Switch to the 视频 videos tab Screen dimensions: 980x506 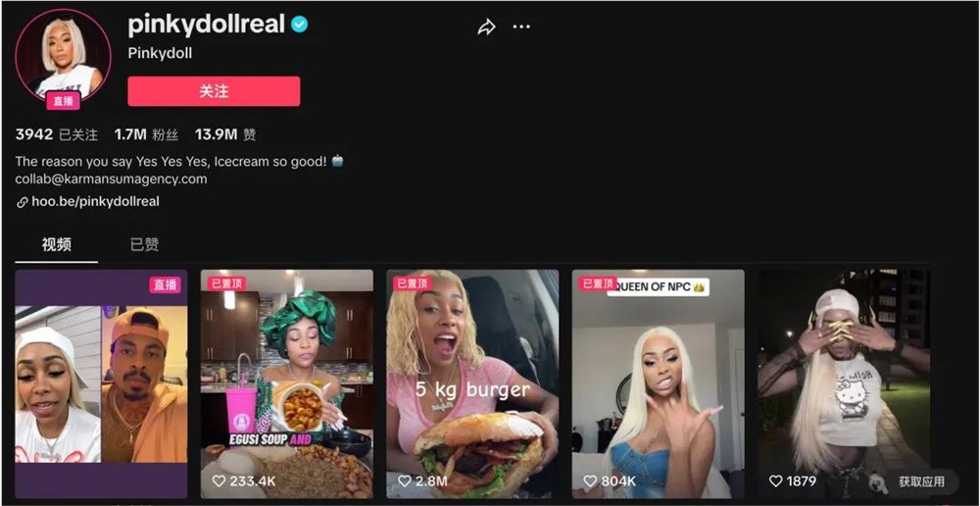(56, 244)
